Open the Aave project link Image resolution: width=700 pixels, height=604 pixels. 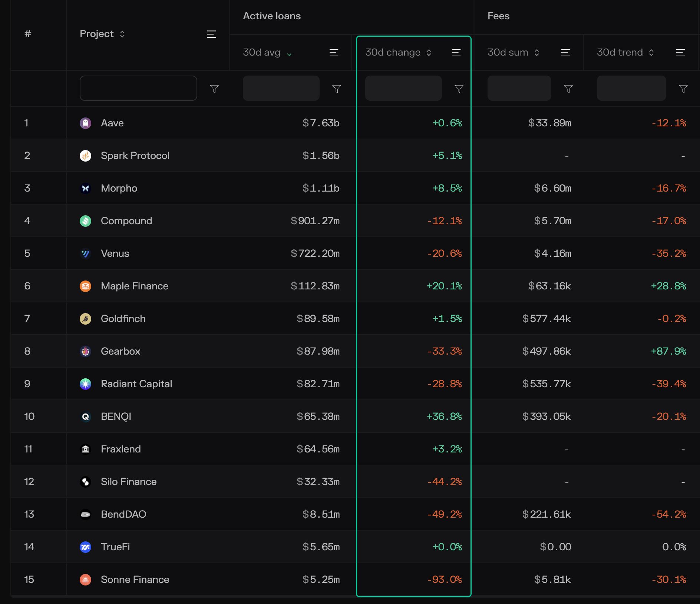click(x=112, y=123)
